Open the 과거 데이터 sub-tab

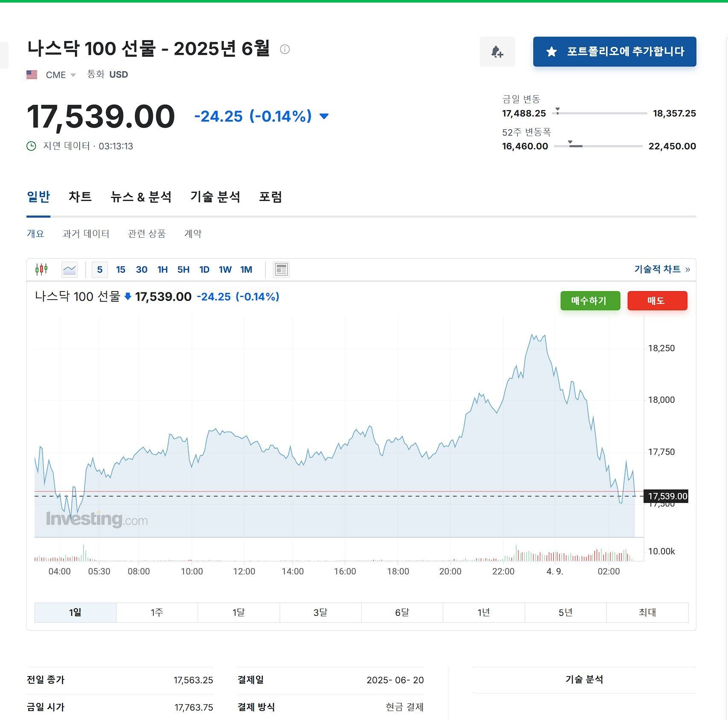[x=86, y=234]
